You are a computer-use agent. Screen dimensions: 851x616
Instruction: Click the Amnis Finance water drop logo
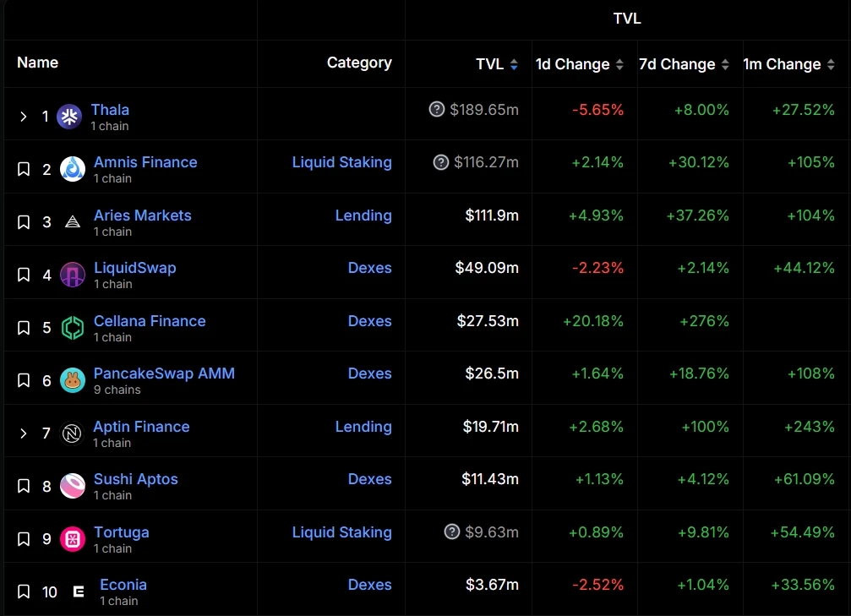coord(73,169)
